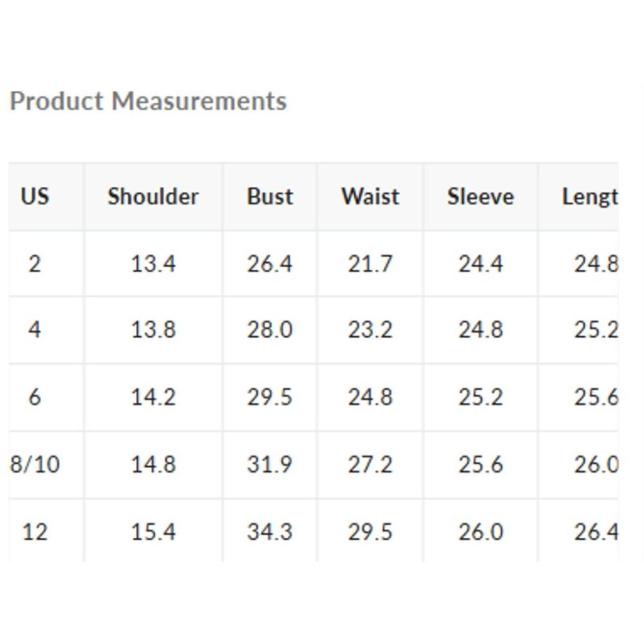Click bust value 34.3 cell
Screen dimensions: 644x644
[270, 532]
